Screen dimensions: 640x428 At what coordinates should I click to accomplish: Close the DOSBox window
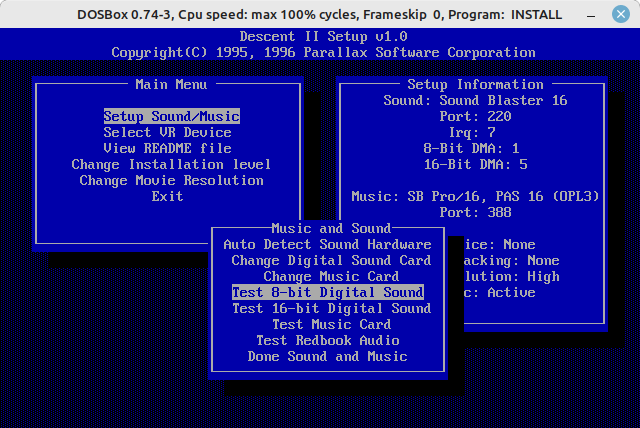click(x=621, y=15)
